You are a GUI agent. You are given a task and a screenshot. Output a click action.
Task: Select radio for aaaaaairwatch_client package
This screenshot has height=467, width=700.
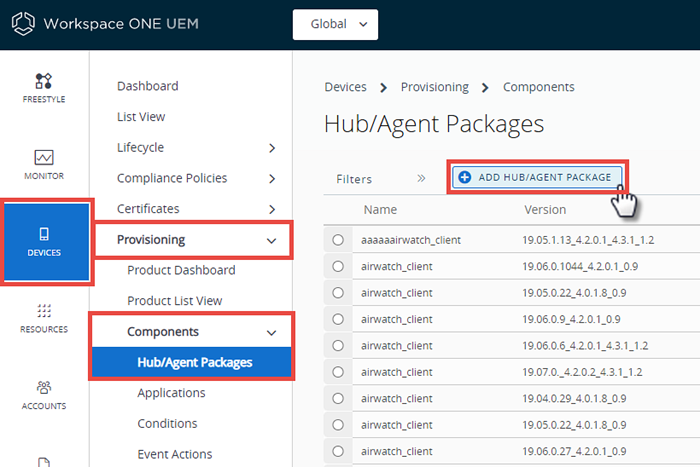pyautogui.click(x=338, y=240)
